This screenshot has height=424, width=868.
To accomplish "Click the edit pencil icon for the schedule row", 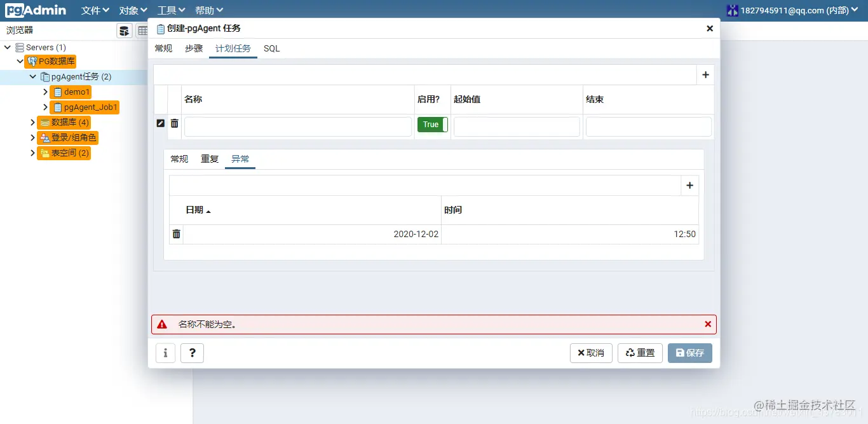I will 161,123.
